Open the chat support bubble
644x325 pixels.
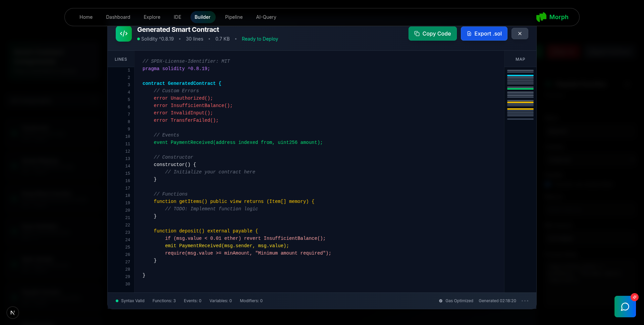pyautogui.click(x=625, y=307)
